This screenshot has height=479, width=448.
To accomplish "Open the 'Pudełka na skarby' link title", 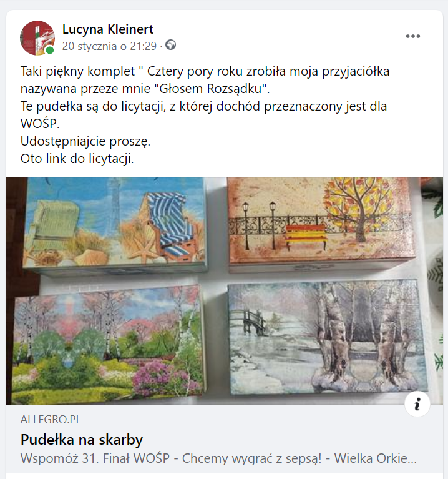I will click(x=82, y=440).
